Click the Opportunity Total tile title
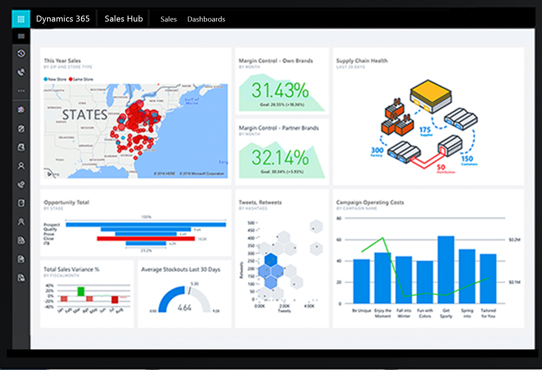Image resolution: width=542 pixels, height=370 pixels. [x=66, y=202]
